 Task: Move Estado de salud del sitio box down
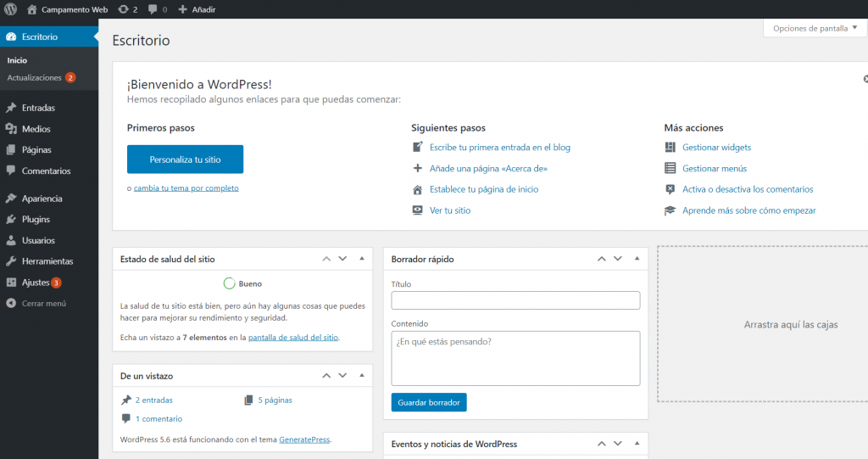coord(342,259)
